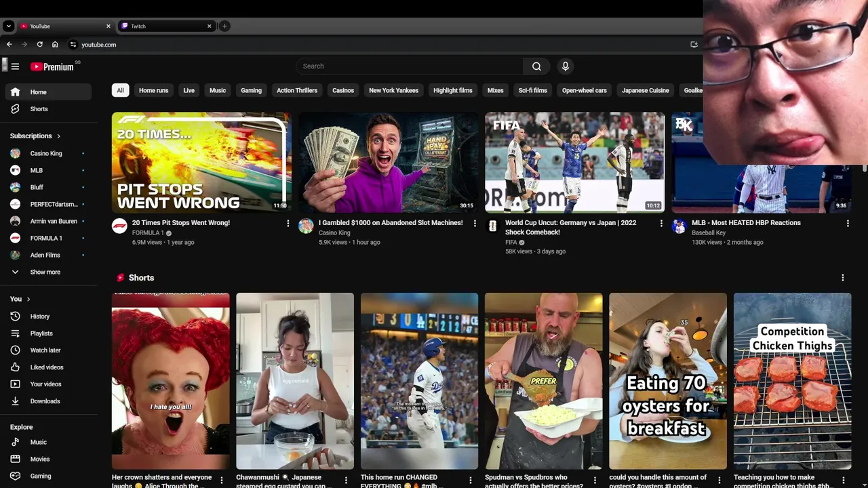Click the YouTube search field
868x488 pixels.
409,66
